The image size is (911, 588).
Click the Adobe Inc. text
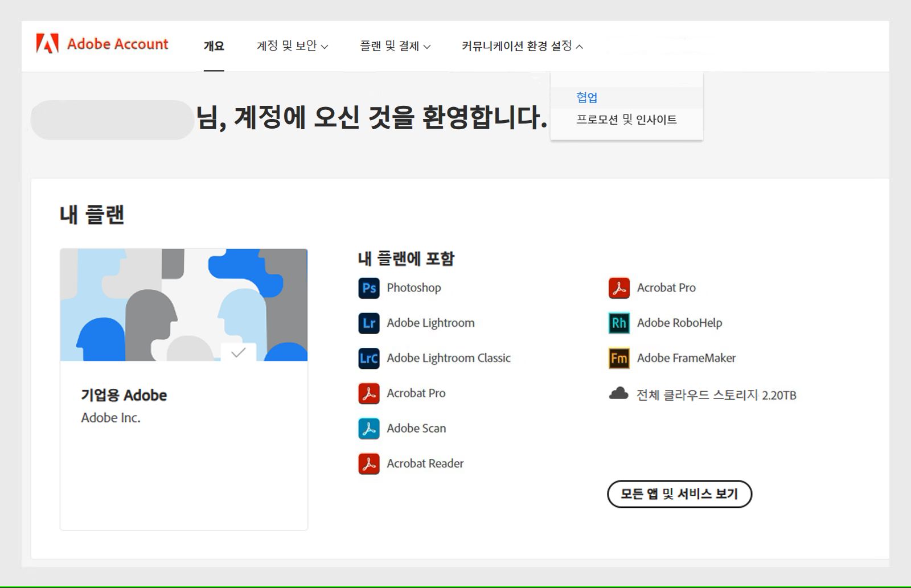[111, 418]
